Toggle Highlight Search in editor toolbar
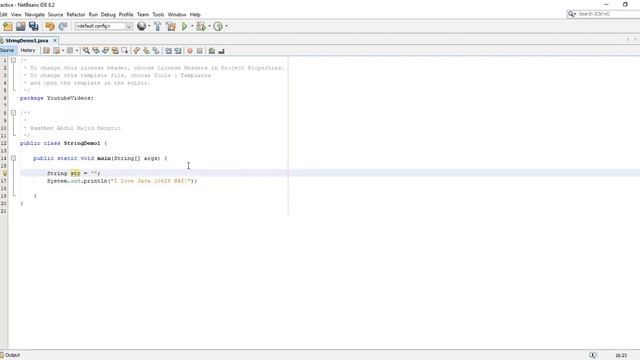 tap(116, 51)
